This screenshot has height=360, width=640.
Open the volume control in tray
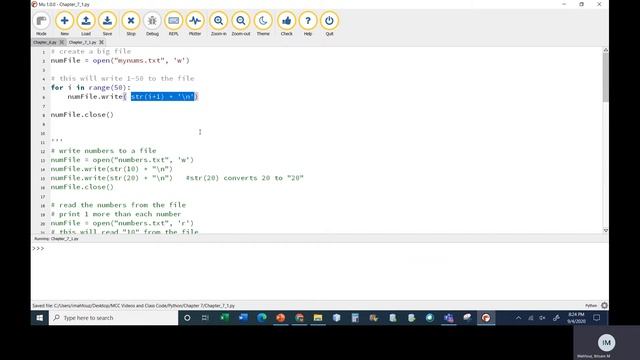542,318
